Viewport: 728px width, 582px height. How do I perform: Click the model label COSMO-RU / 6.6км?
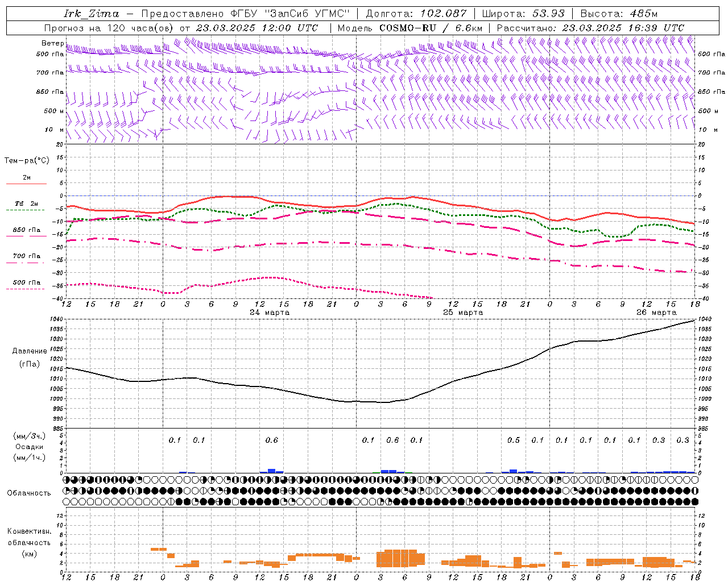coord(431,28)
